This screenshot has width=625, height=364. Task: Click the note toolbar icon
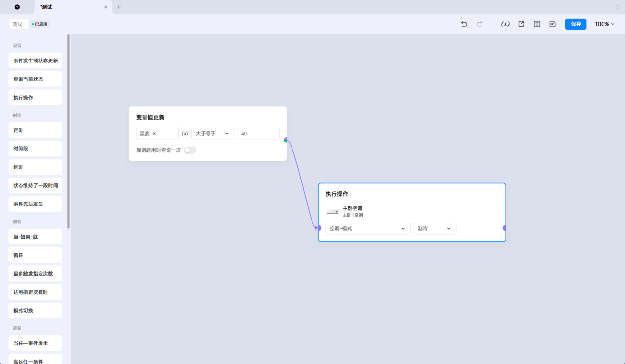pos(553,24)
